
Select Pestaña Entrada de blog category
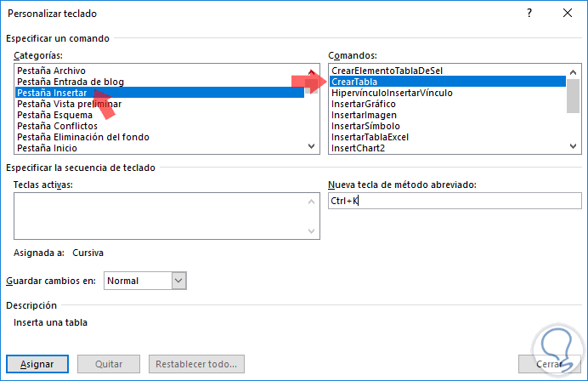71,81
